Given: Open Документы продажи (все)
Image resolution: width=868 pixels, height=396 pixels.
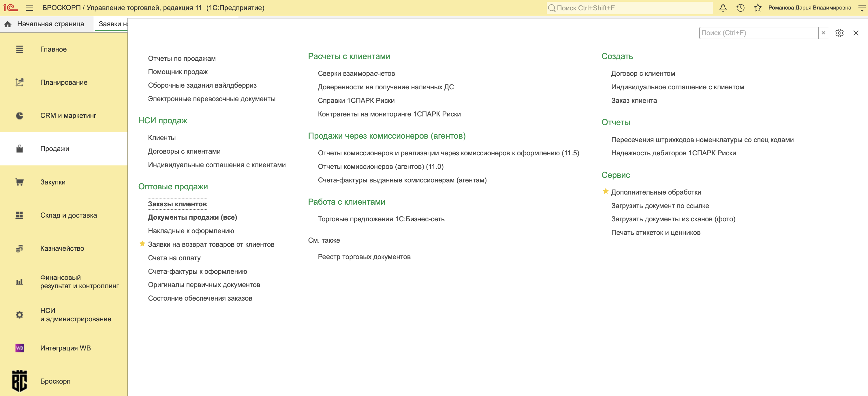Looking at the screenshot, I should tap(192, 218).
